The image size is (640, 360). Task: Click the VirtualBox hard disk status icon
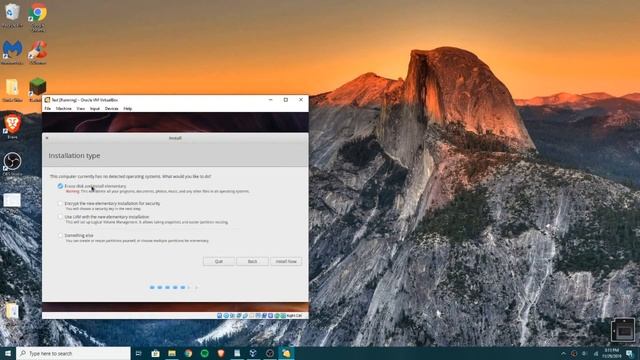(219, 316)
